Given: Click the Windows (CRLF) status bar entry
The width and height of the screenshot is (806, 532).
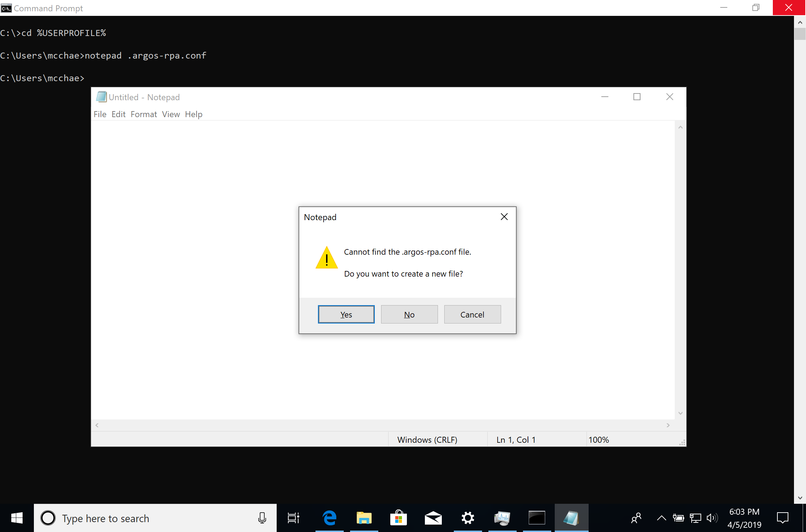Looking at the screenshot, I should (x=427, y=440).
